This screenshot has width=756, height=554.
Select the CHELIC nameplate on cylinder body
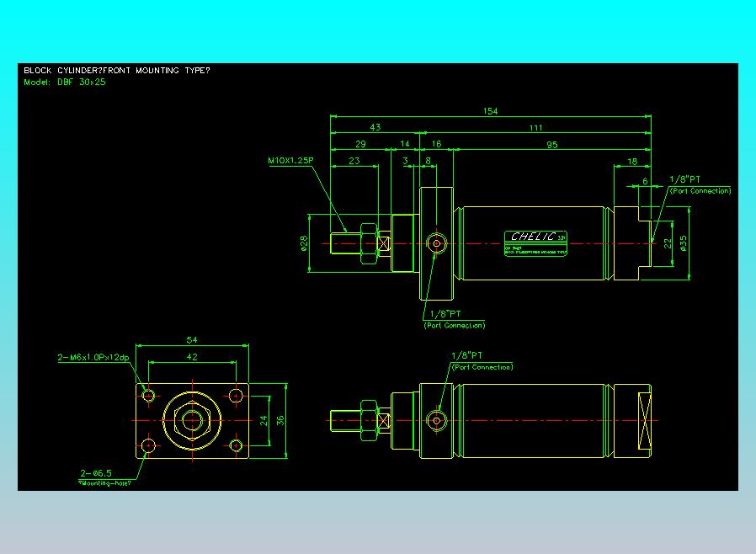pos(535,243)
